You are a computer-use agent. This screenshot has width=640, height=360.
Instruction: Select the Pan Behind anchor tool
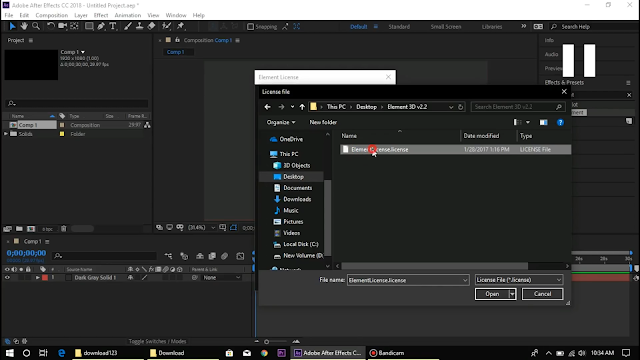74,26
